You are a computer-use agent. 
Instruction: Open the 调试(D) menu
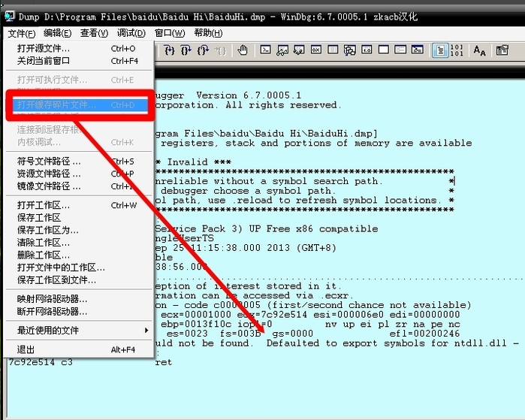click(131, 33)
